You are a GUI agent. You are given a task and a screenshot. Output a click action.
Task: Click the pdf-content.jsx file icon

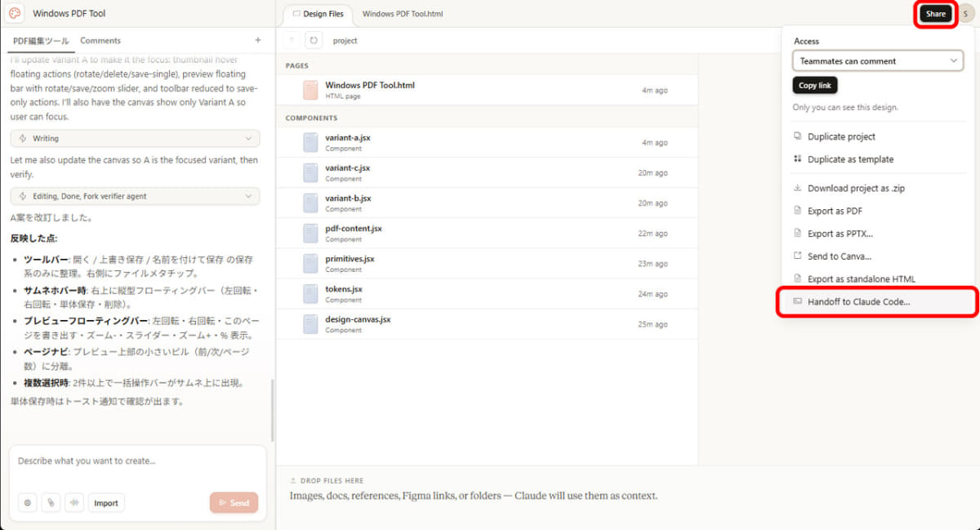pos(310,234)
